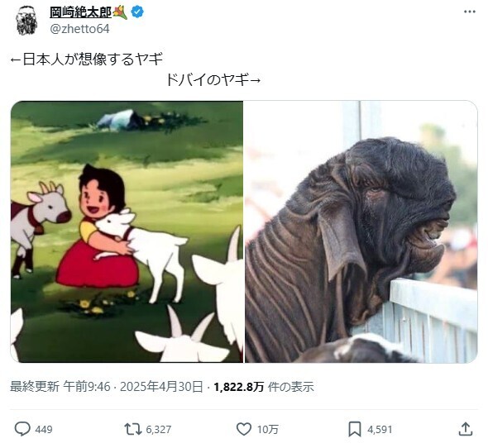This screenshot has width=488, height=448.
Task: Open the @zhetto64 handle link
Action: [x=79, y=29]
